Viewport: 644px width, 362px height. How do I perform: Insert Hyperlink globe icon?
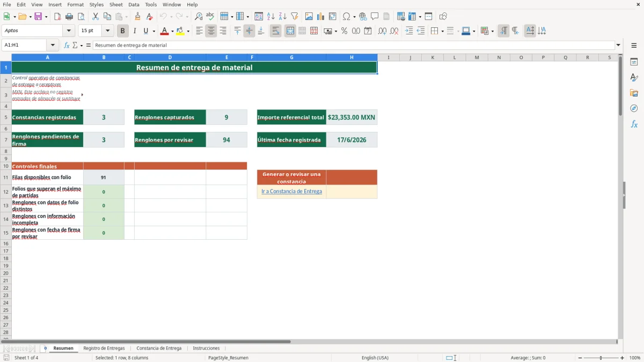point(363,17)
